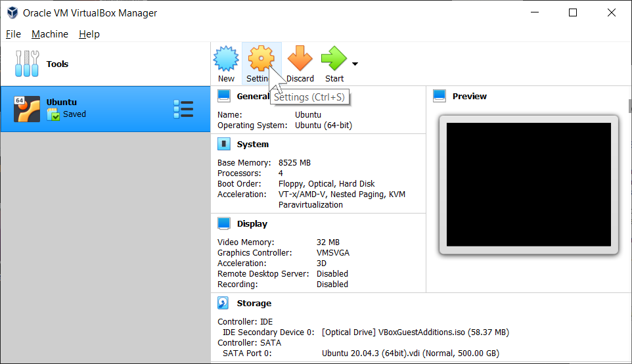
Task: Click the Name value Ubuntu in General
Action: [x=308, y=115]
